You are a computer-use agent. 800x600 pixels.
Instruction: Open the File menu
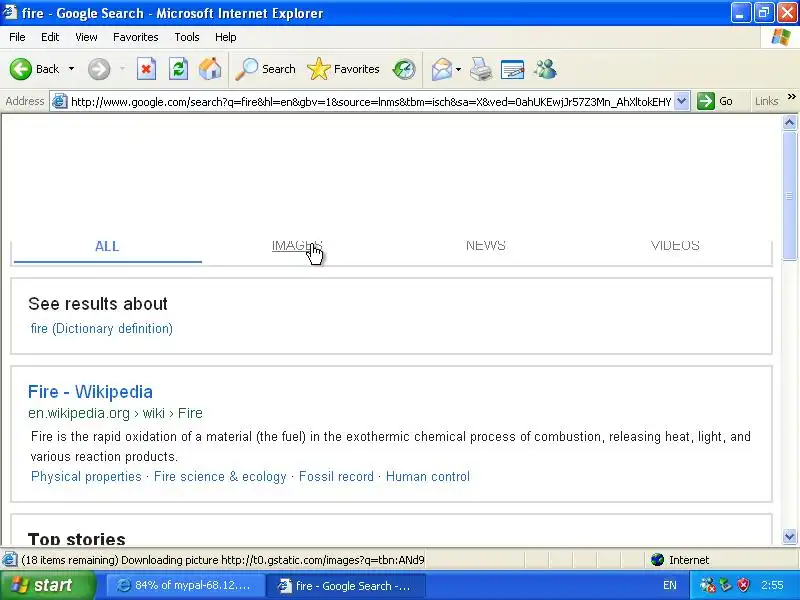17,37
